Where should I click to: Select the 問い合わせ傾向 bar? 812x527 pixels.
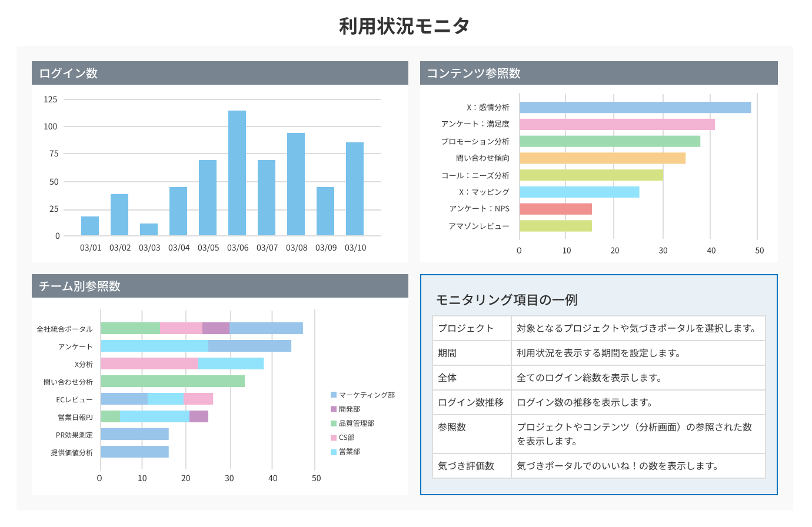(603, 158)
